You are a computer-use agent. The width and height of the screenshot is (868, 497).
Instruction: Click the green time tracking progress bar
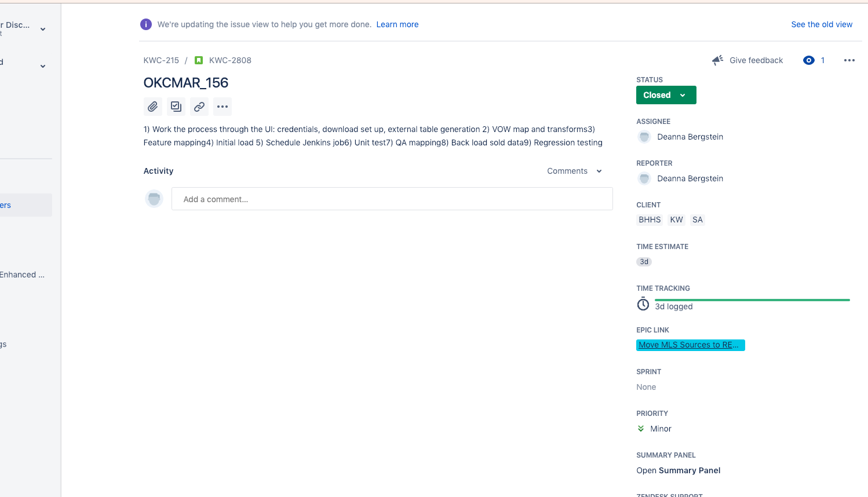[x=752, y=300]
